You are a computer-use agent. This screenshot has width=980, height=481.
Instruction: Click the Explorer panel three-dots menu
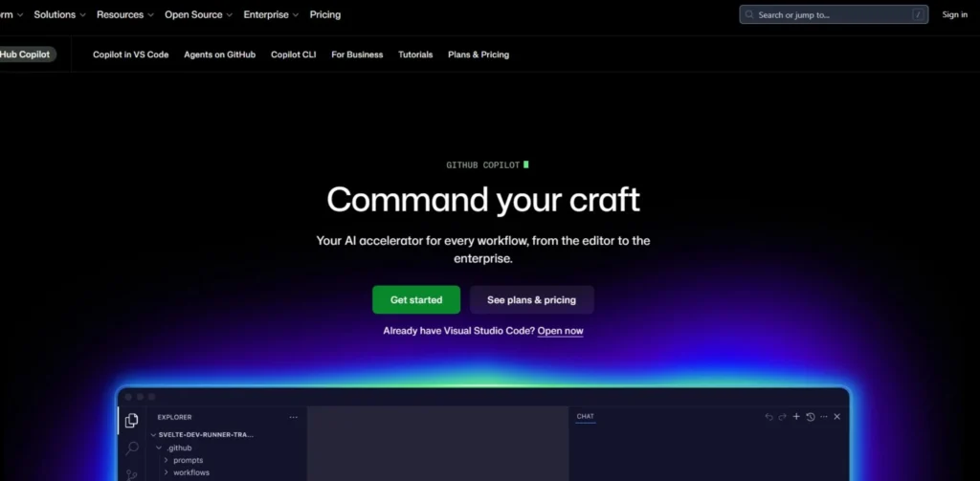[293, 417]
